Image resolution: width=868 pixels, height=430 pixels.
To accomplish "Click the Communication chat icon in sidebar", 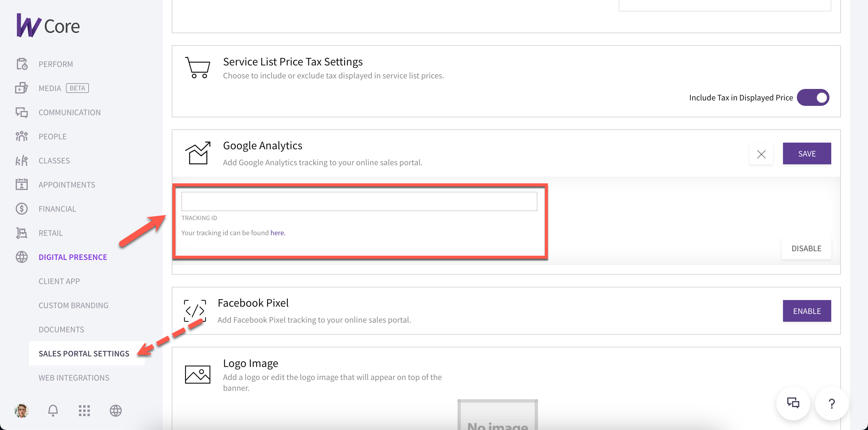I will (x=22, y=112).
